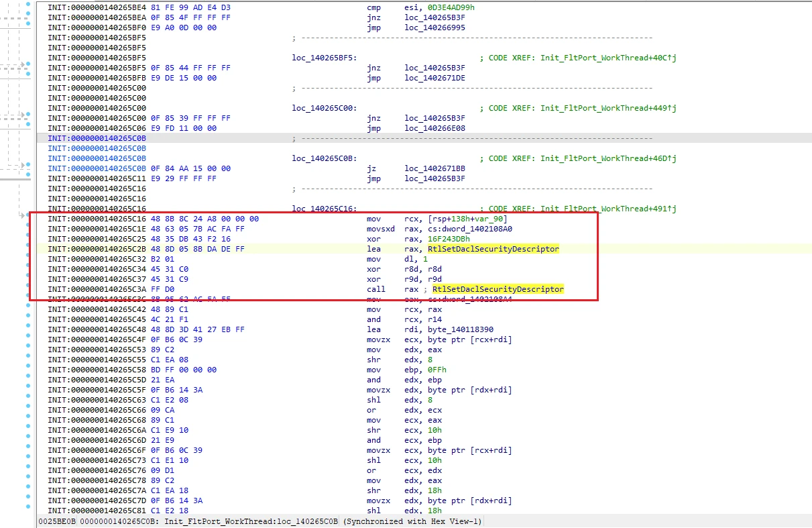Click jump target loc_1402671DE
This screenshot has width=812, height=528.
pyautogui.click(x=434, y=78)
